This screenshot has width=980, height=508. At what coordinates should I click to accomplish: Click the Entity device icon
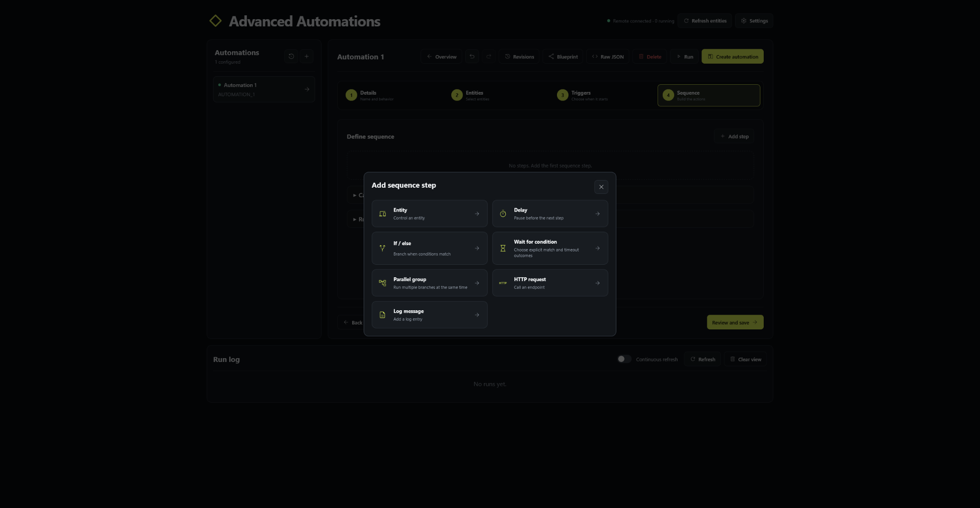pyautogui.click(x=382, y=214)
